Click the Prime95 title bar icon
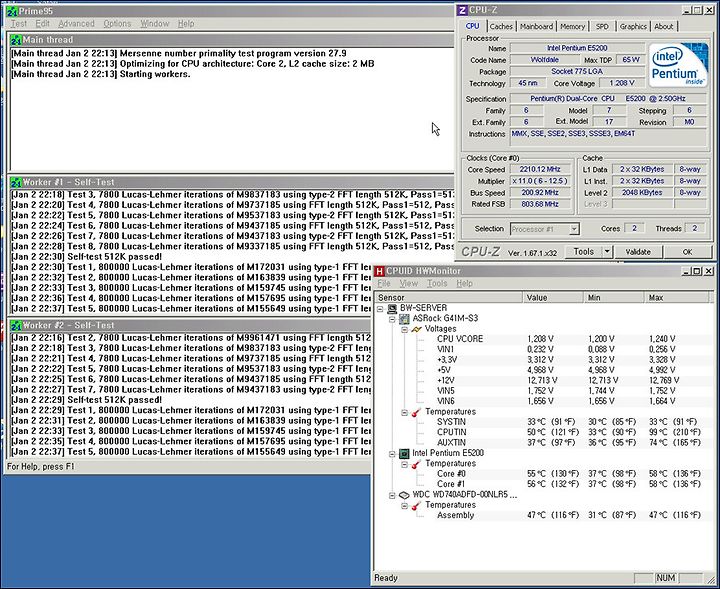 pos(12,10)
